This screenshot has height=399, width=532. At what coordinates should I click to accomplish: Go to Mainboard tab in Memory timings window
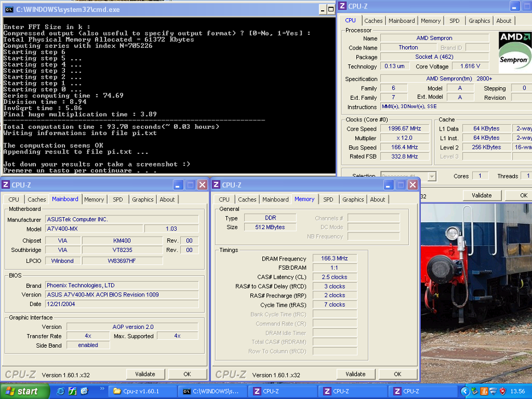click(x=275, y=199)
